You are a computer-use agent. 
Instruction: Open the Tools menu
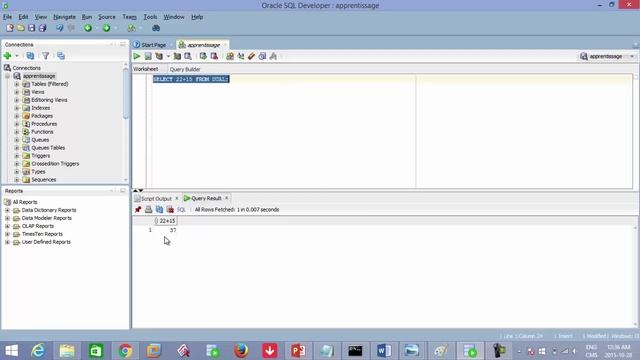150,17
